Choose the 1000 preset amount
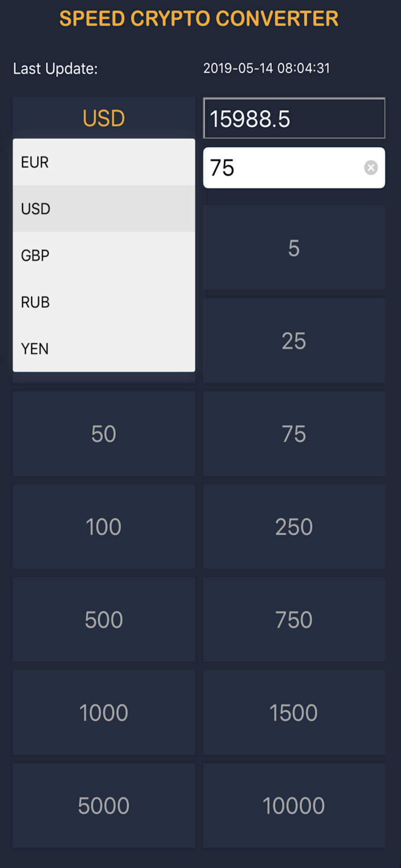This screenshot has height=868, width=401. [x=104, y=712]
